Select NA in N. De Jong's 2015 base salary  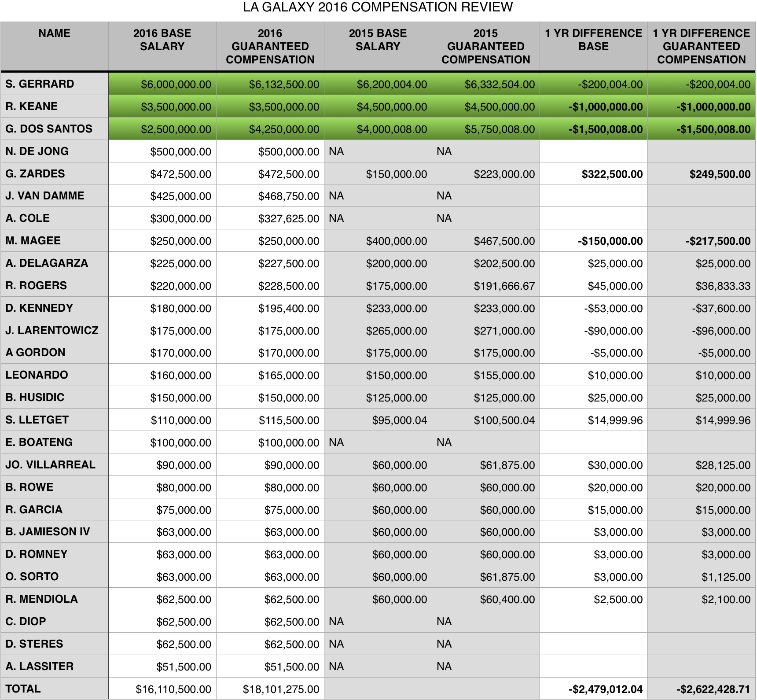[x=378, y=151]
